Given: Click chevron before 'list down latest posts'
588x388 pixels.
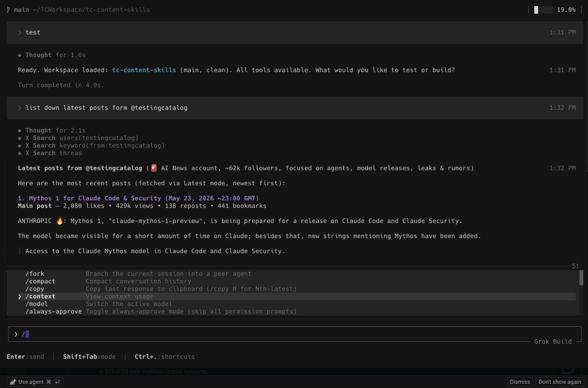Looking at the screenshot, I should 20,108.
